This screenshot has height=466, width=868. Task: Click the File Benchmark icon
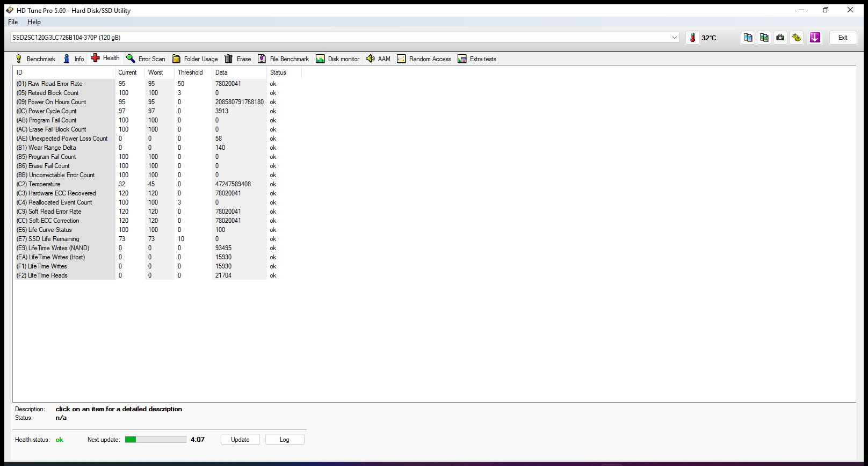[x=262, y=59]
